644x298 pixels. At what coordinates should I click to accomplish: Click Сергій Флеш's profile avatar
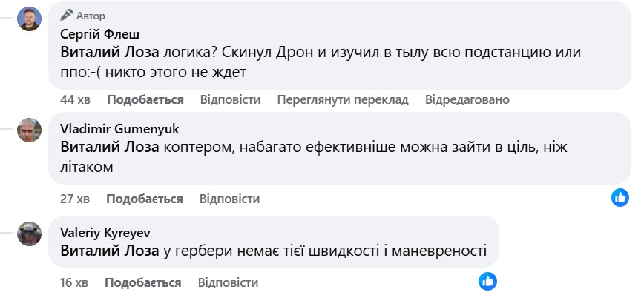point(29,18)
